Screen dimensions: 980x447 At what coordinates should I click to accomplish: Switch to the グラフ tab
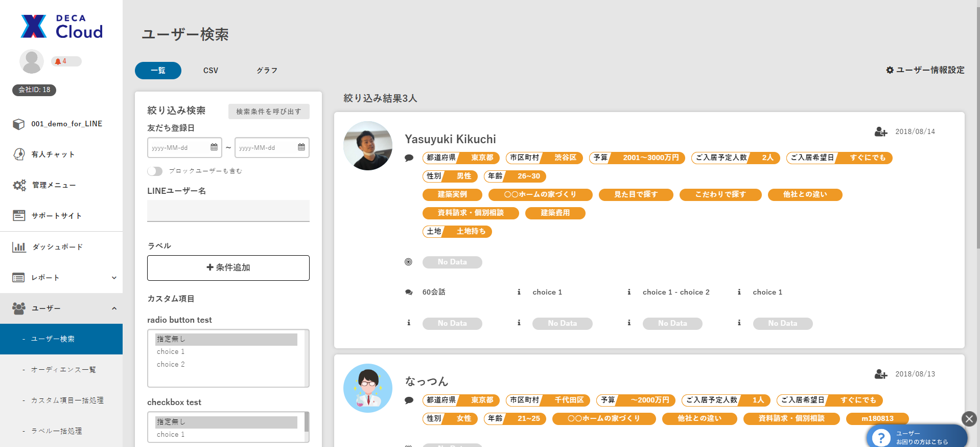(267, 71)
